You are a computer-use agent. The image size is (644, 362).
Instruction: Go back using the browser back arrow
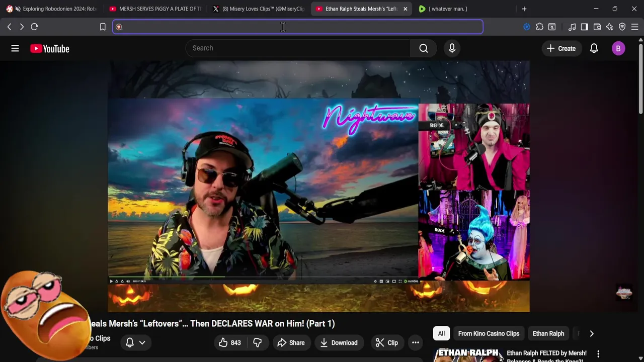pyautogui.click(x=9, y=27)
